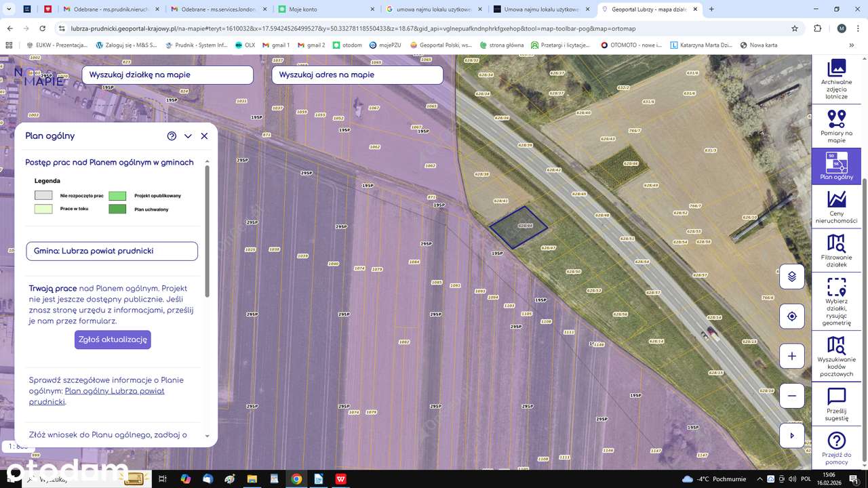Open Plan ogólny Lubrza powiat prudnicki link
868x488 pixels.
(x=97, y=396)
